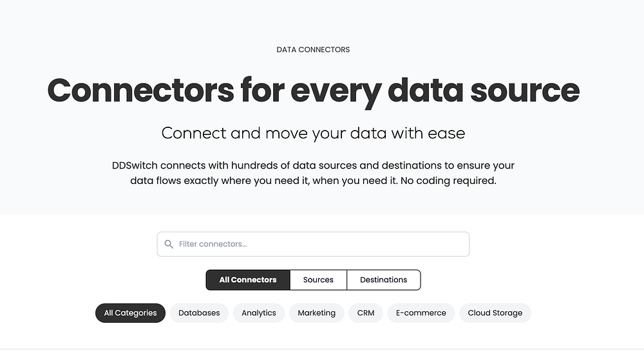Image resolution: width=644 pixels, height=355 pixels.
Task: Choose the CRM category chip
Action: click(365, 313)
